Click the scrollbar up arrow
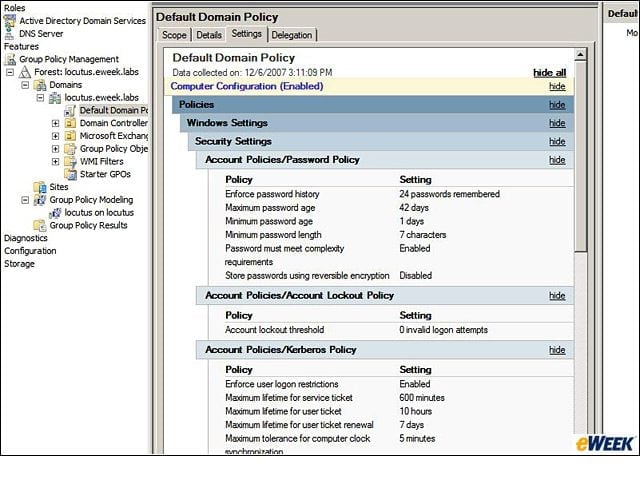This screenshot has width=640, height=480. point(580,54)
